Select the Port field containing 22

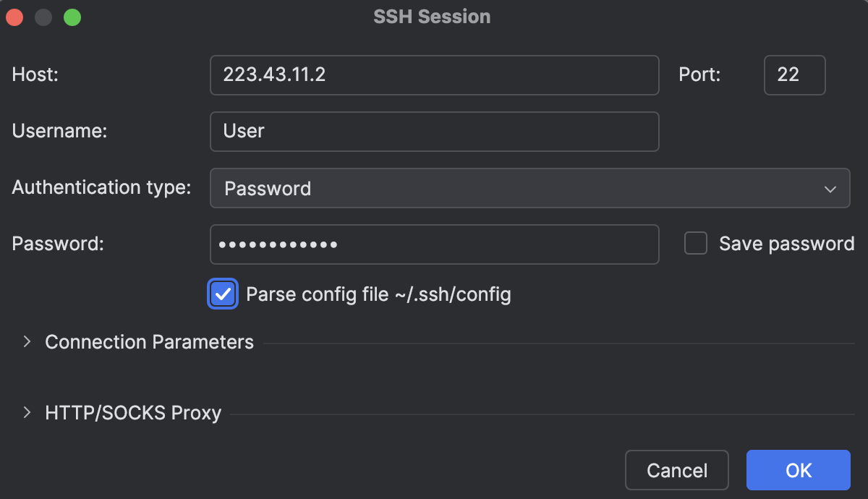(x=794, y=75)
